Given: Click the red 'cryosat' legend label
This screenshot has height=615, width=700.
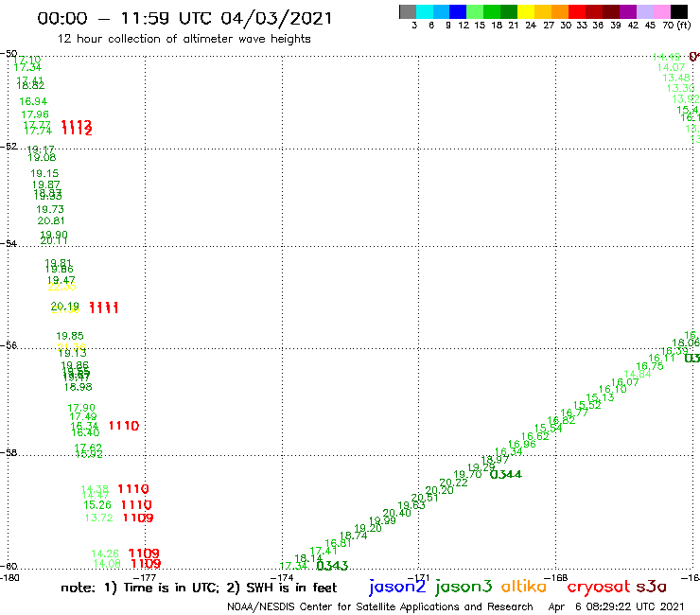Looking at the screenshot, I should (599, 587).
